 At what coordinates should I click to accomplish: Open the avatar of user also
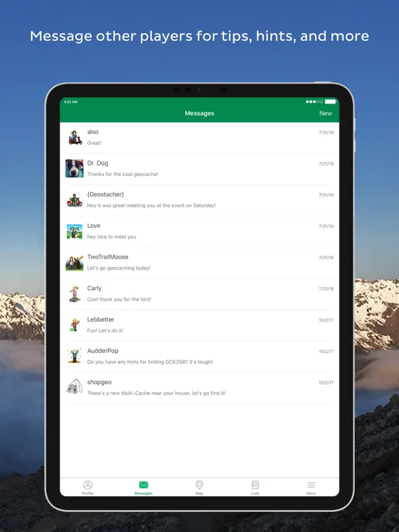coord(74,138)
